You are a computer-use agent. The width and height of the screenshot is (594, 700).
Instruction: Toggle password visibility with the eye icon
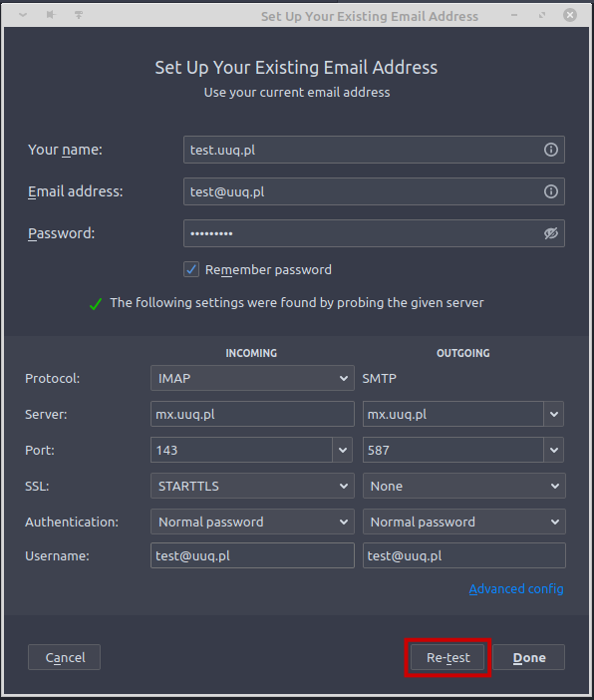pos(551,233)
